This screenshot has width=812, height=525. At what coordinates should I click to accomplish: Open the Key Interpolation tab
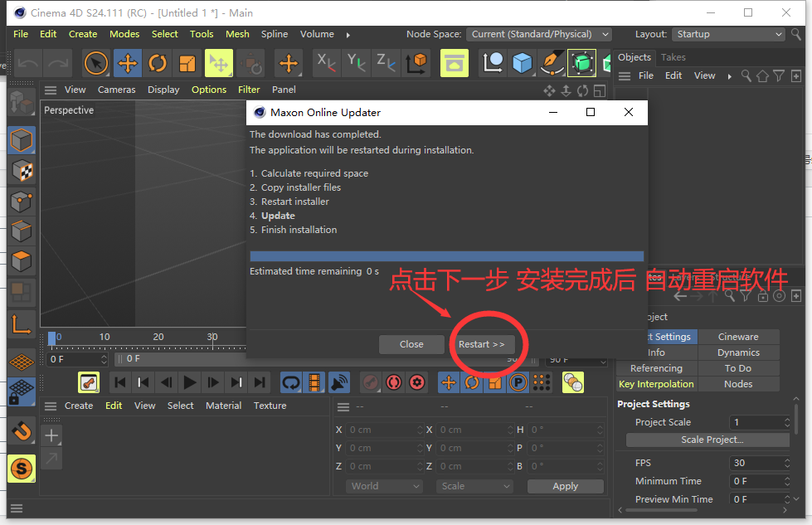coord(655,384)
